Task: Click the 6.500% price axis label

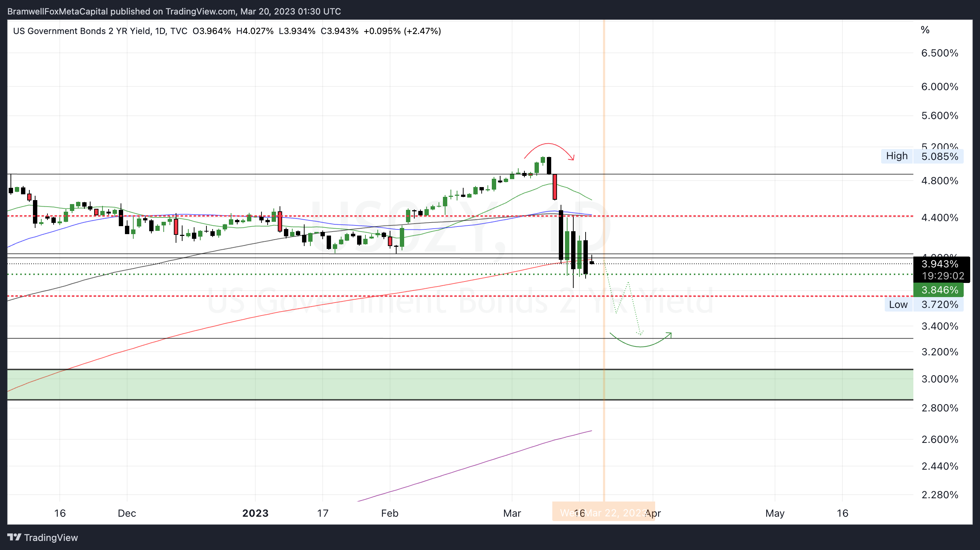Action: (x=939, y=53)
